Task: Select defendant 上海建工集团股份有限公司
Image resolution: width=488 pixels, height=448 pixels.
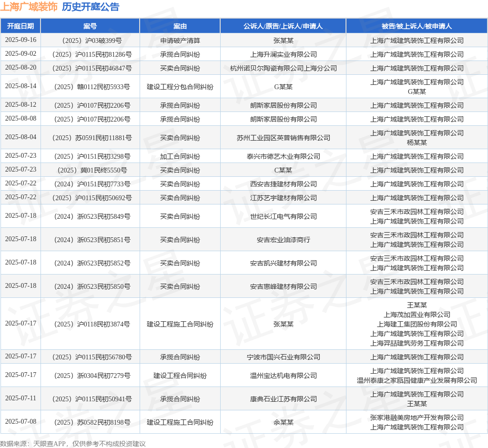Action: click(x=417, y=324)
